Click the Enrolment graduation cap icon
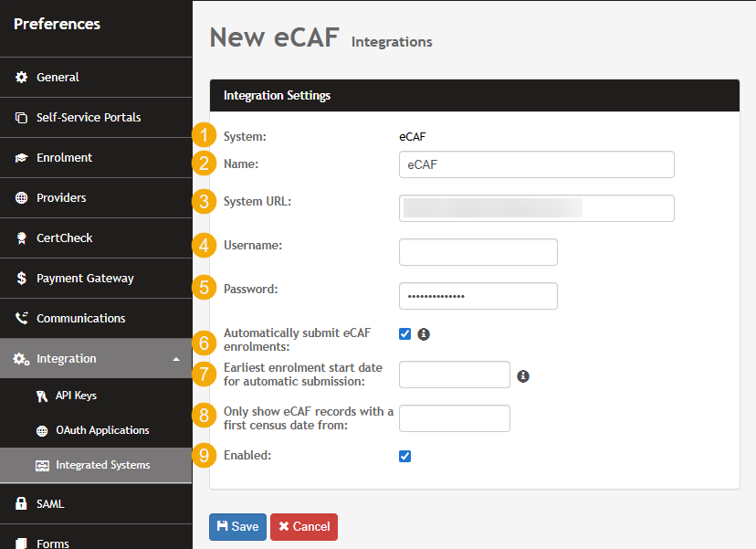The height and width of the screenshot is (549, 756). coord(22,158)
